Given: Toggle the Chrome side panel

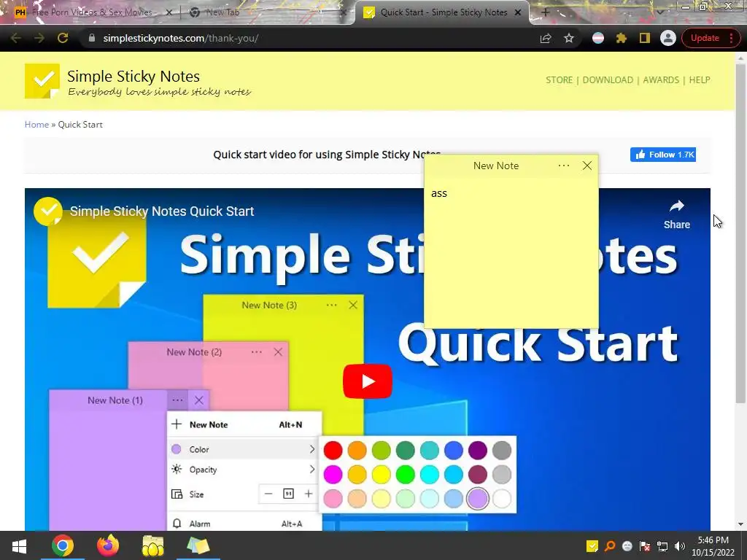Looking at the screenshot, I should point(645,38).
